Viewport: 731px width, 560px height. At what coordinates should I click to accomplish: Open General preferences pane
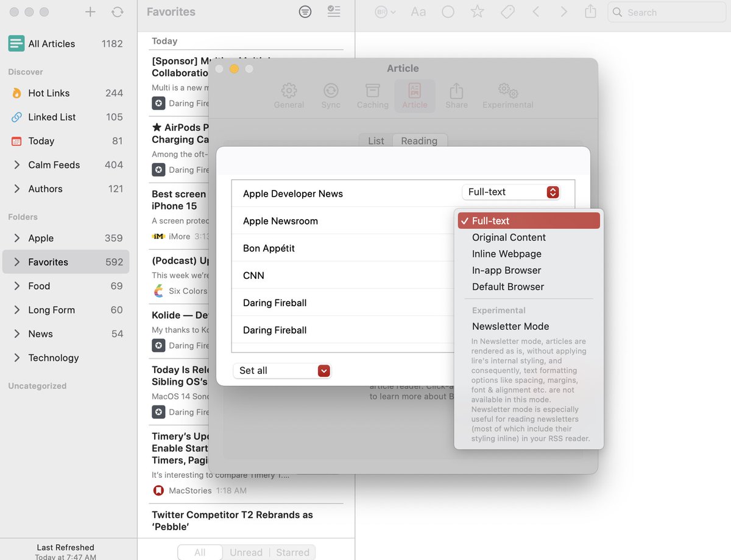coord(289,96)
